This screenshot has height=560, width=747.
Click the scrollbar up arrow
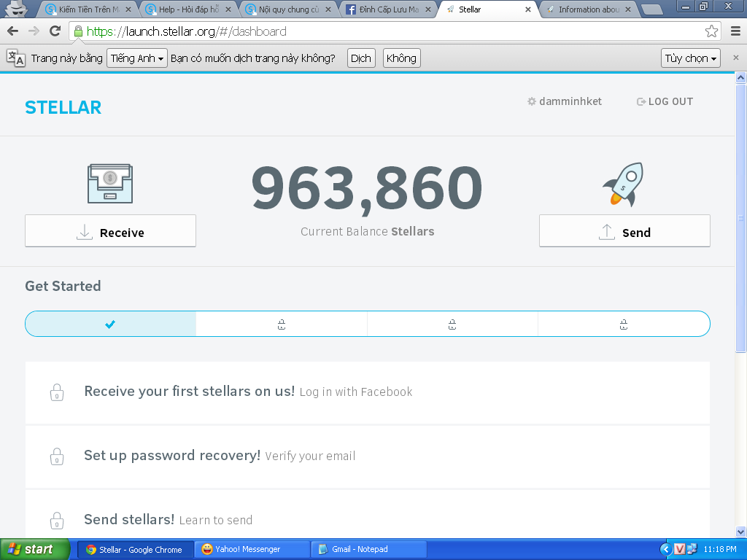pyautogui.click(x=740, y=77)
